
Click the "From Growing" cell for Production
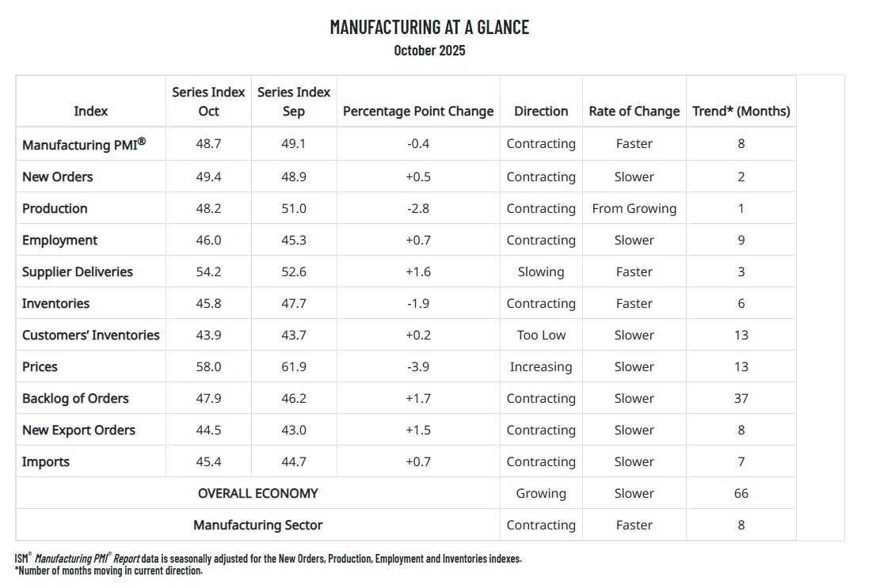[x=634, y=209]
